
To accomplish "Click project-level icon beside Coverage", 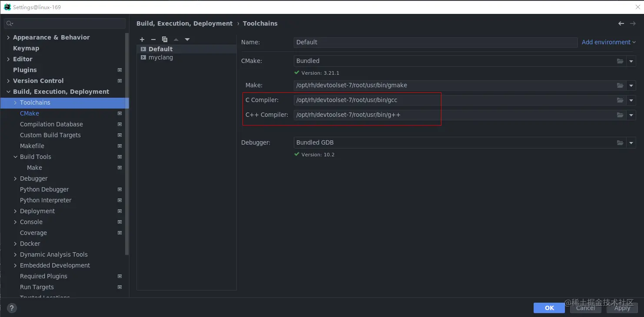I will click(x=120, y=233).
